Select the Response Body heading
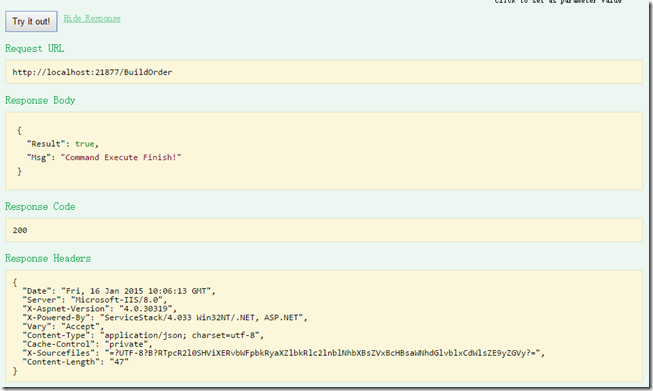The height and width of the screenshot is (391, 653). click(40, 100)
